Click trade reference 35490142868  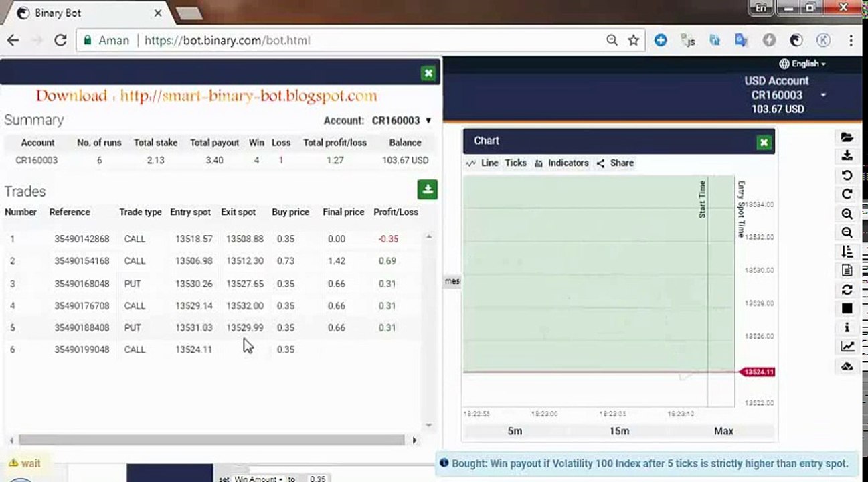[82, 239]
